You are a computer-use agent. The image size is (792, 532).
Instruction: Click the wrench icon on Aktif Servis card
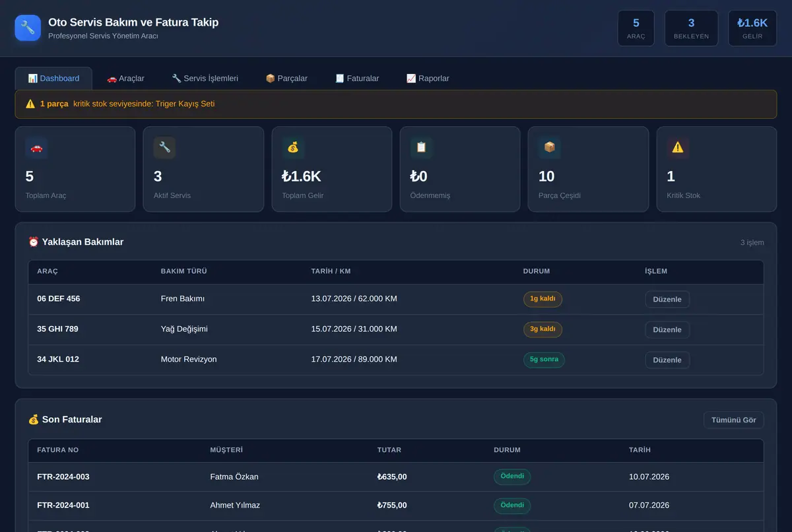point(164,148)
